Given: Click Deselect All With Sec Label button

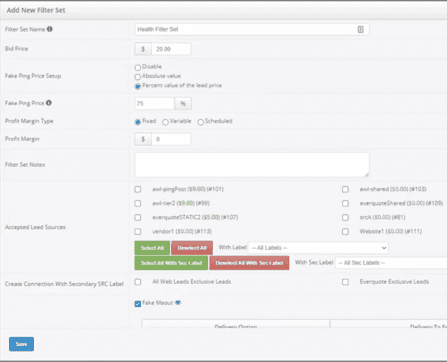Looking at the screenshot, I should click(x=249, y=263).
